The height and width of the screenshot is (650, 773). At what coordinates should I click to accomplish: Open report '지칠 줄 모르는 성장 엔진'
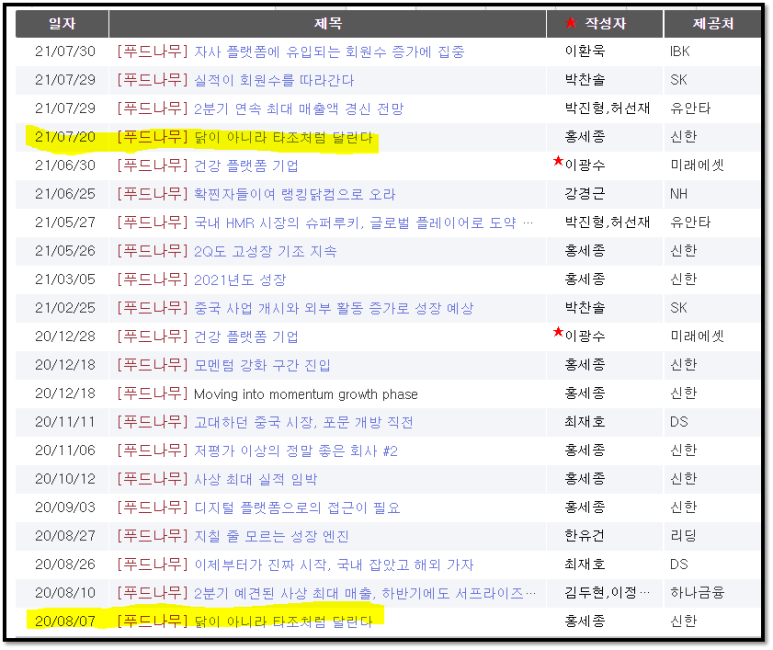[272, 536]
